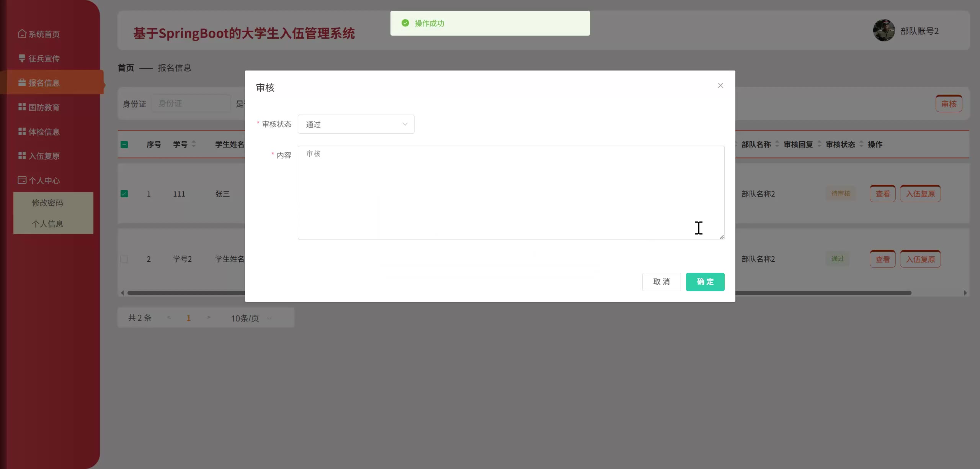
Task: Click the 确定 confirm button
Action: pos(705,282)
